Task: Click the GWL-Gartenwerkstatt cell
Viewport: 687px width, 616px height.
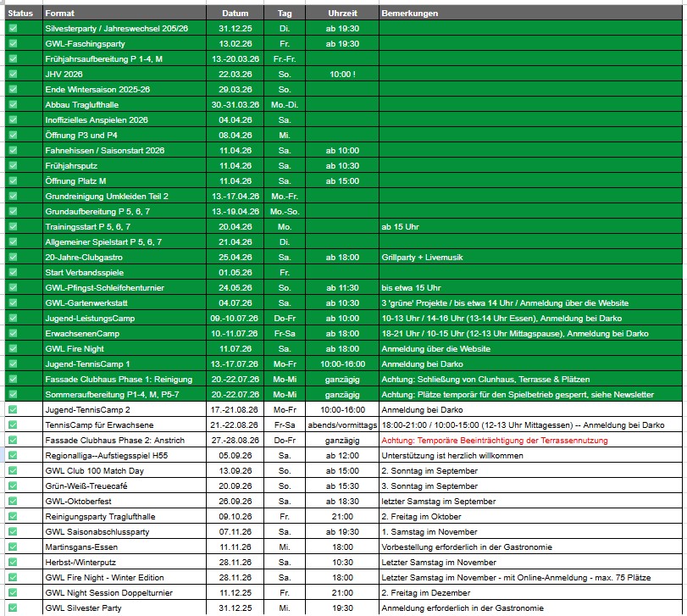Action: pyautogui.click(x=125, y=302)
